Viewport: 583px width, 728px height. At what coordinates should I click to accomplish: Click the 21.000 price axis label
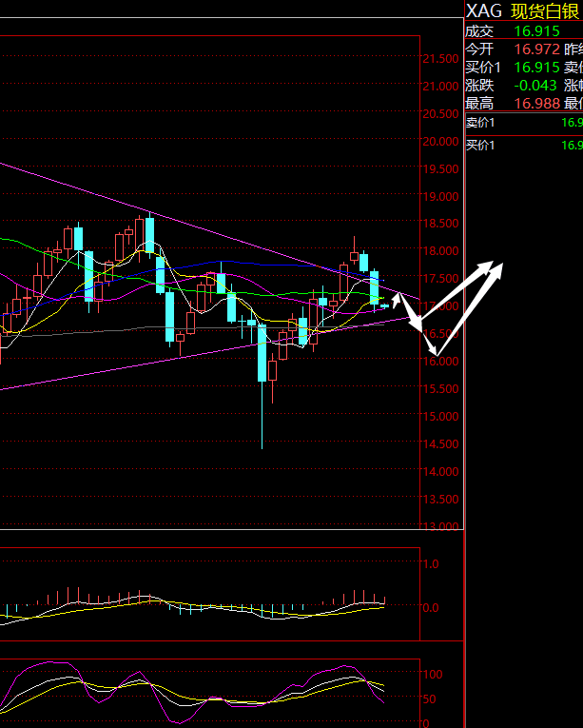440,87
